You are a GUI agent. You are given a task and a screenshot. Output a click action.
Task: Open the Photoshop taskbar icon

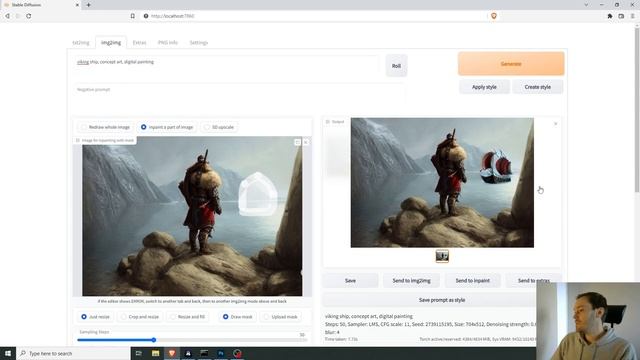click(221, 353)
